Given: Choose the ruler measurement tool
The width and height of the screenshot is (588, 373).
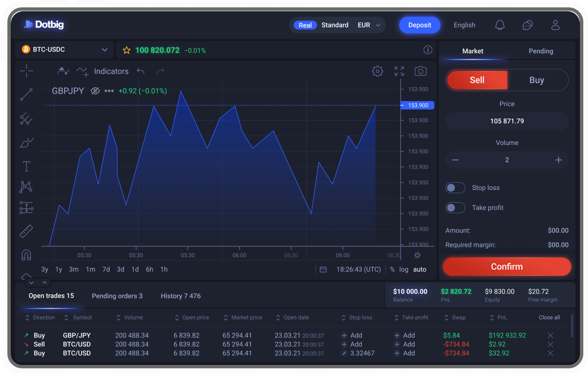Looking at the screenshot, I should [x=26, y=231].
